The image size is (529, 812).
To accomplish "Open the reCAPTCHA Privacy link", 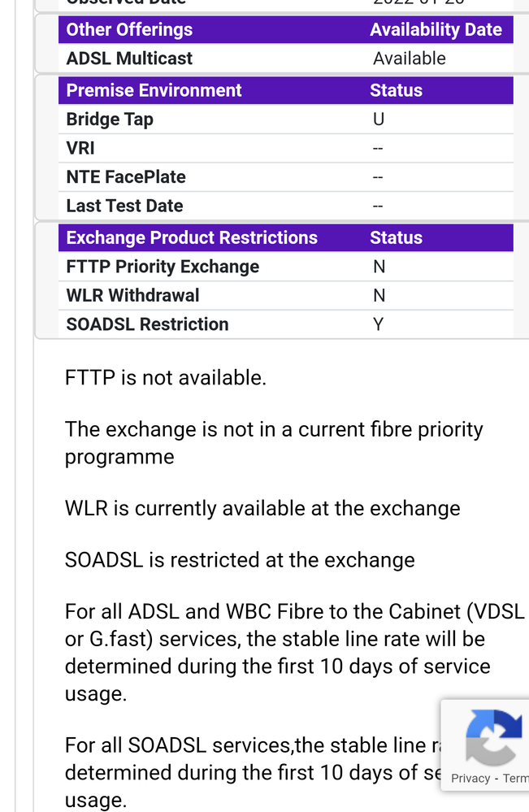I will pos(470,779).
